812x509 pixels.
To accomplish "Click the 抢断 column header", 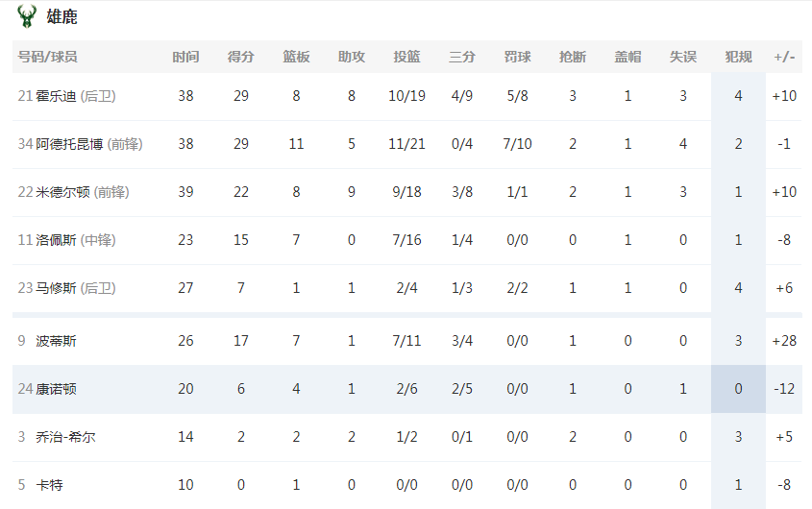I will [573, 57].
